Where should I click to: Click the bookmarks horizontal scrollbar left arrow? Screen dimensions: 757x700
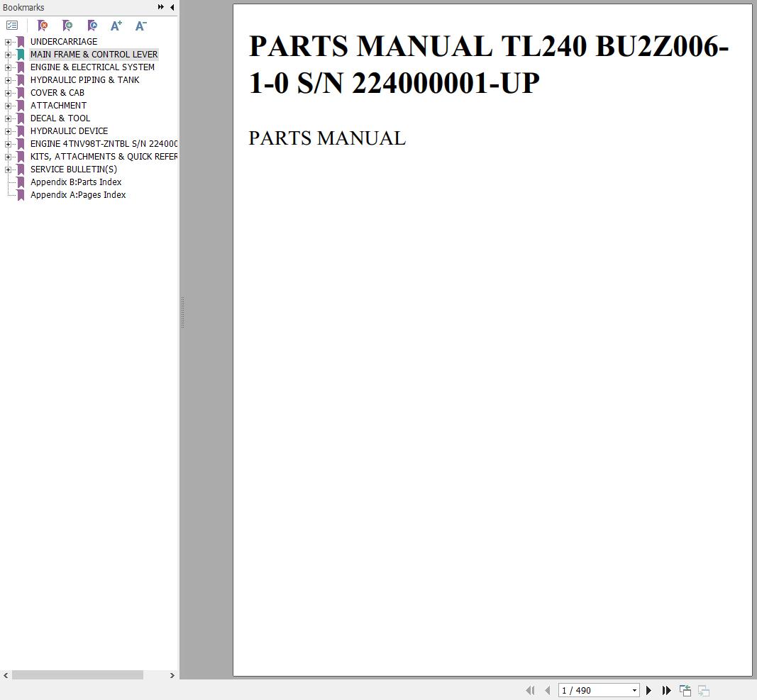point(5,675)
